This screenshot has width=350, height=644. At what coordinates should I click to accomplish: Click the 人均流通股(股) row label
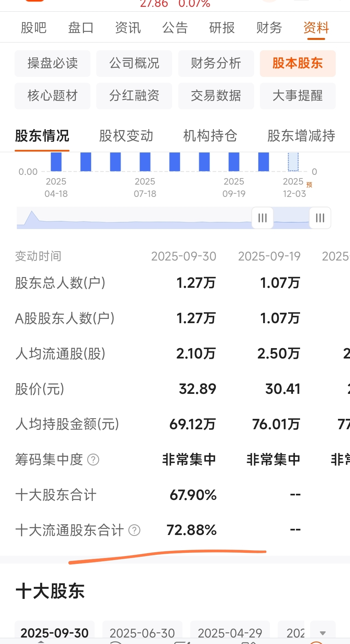coord(60,354)
